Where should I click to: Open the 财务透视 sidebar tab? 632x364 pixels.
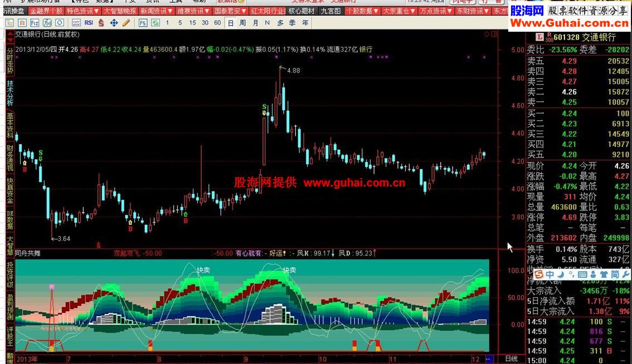[10, 158]
